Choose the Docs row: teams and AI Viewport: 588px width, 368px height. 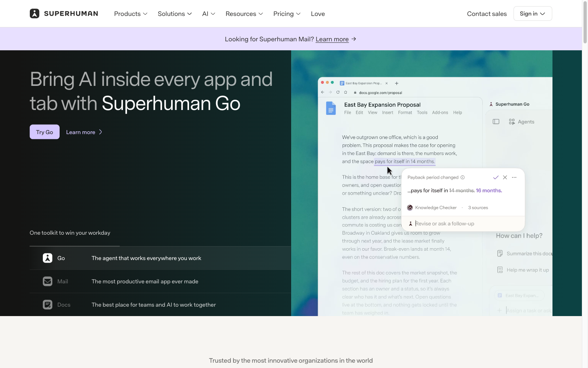pos(160,305)
